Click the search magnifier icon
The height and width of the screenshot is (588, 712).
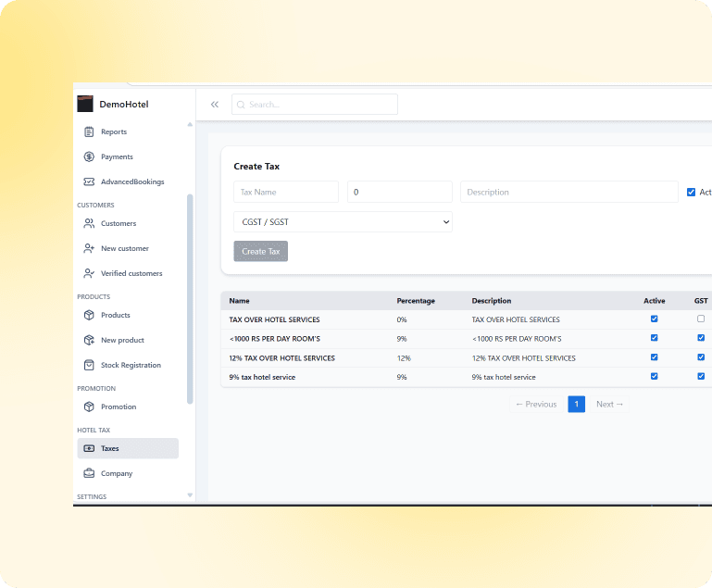[241, 105]
